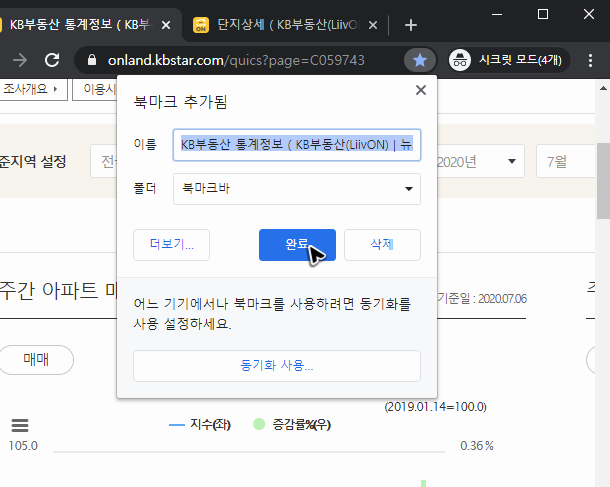610x487 pixels.
Task: Open Chrome three-dot menu
Action: point(590,60)
